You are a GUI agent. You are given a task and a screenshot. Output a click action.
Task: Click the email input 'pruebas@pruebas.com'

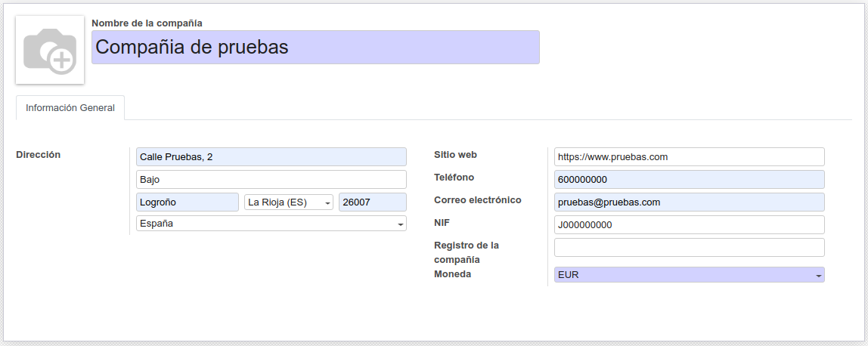(x=689, y=202)
